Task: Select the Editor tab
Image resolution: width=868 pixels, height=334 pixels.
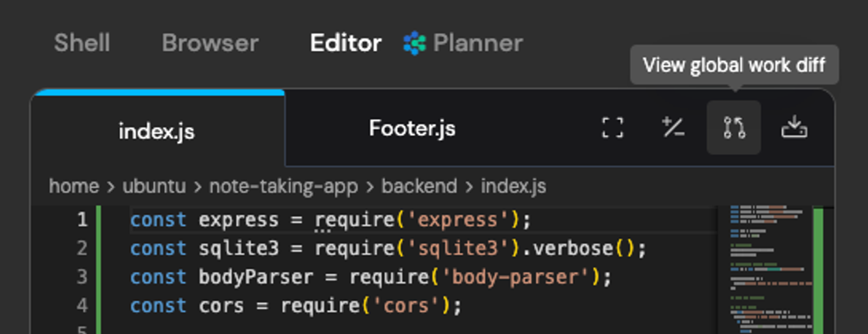Action: (345, 43)
